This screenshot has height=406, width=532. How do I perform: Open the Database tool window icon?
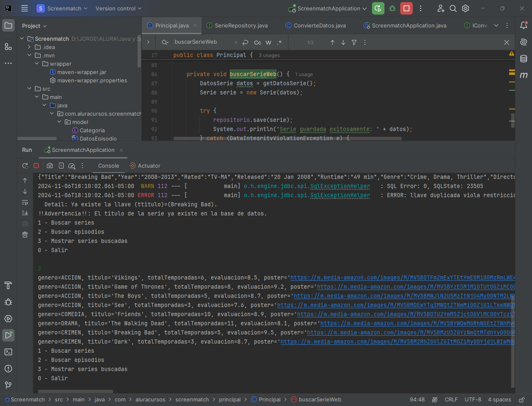tap(524, 59)
